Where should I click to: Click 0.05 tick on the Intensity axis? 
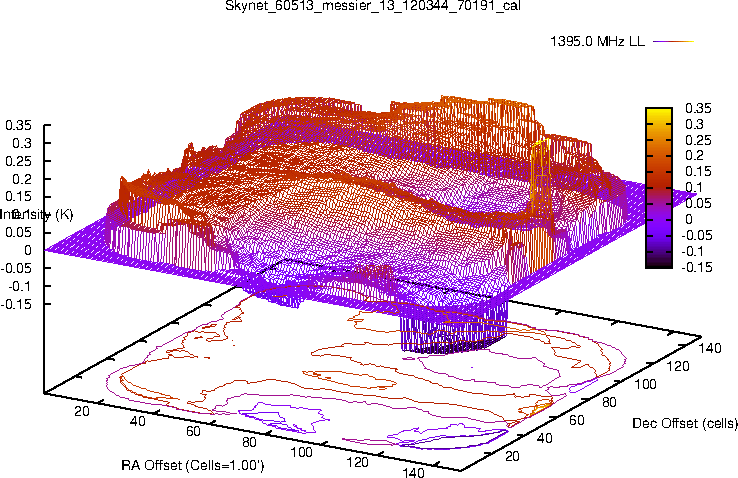18,232
